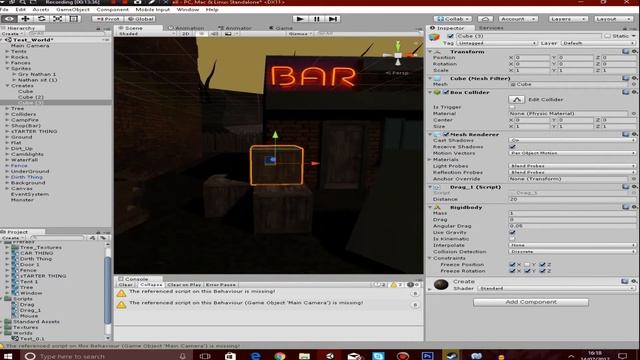The width and height of the screenshot is (640, 360).
Task: Click the Global toggle button
Action: (x=140, y=19)
